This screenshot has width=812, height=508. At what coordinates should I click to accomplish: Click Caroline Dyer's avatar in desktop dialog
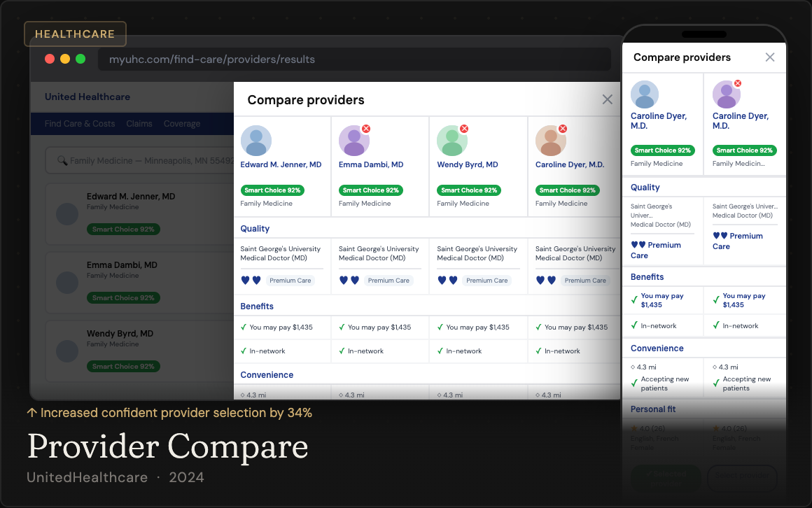click(x=550, y=141)
